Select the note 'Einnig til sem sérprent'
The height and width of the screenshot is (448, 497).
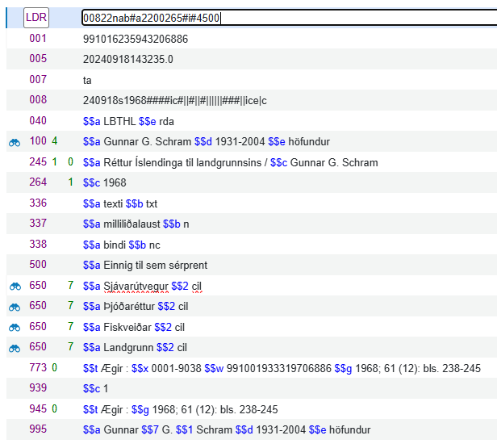[x=155, y=265]
